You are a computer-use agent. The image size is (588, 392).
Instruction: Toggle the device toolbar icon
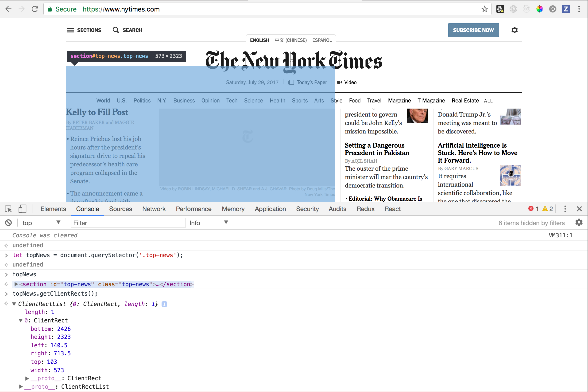[x=22, y=209]
